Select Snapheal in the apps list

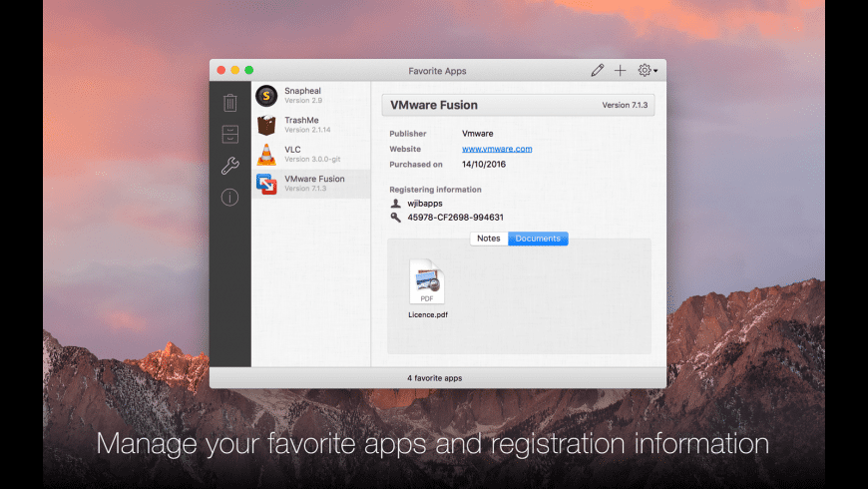pyautogui.click(x=311, y=96)
